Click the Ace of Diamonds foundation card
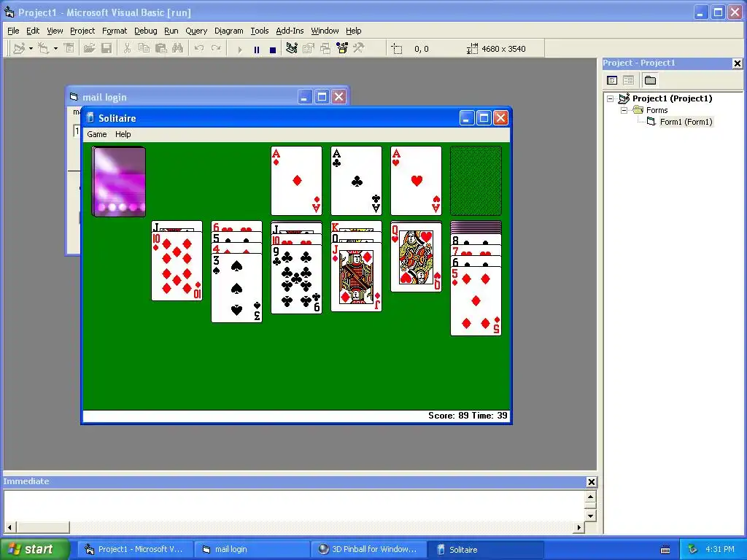This screenshot has width=747, height=560. click(296, 181)
